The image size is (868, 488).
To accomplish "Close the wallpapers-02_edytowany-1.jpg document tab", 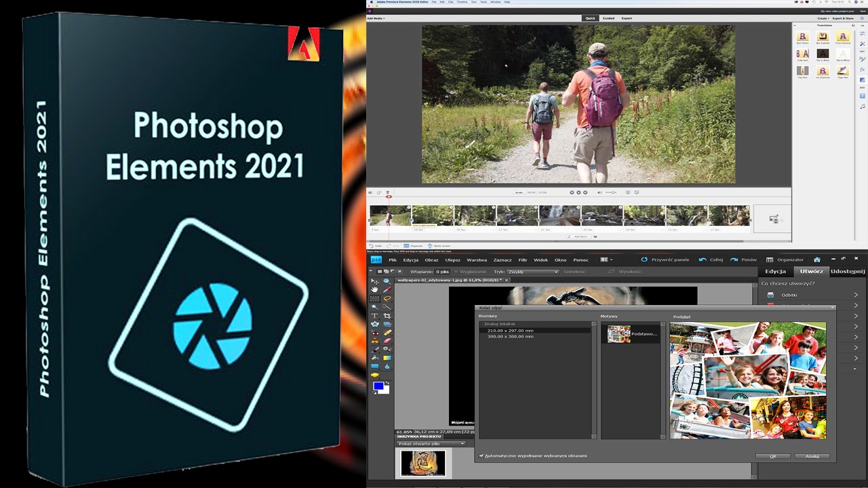I will (507, 280).
